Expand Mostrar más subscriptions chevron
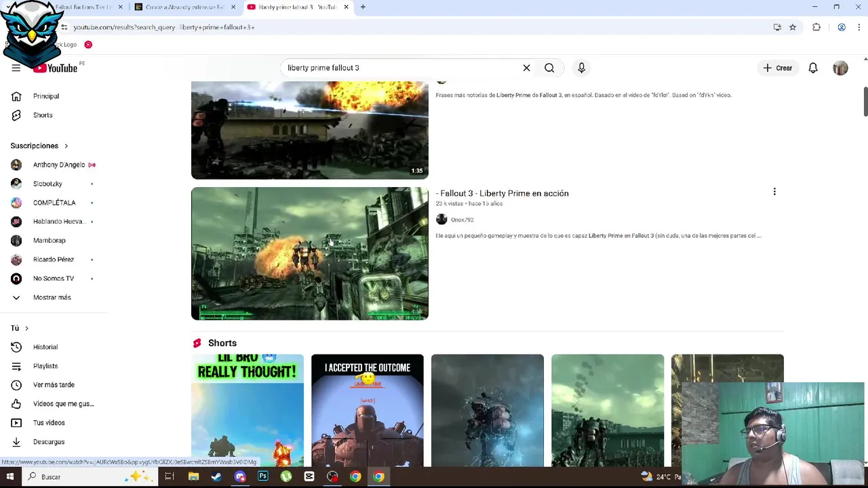Screen dimensions: 868x488 coord(16,298)
